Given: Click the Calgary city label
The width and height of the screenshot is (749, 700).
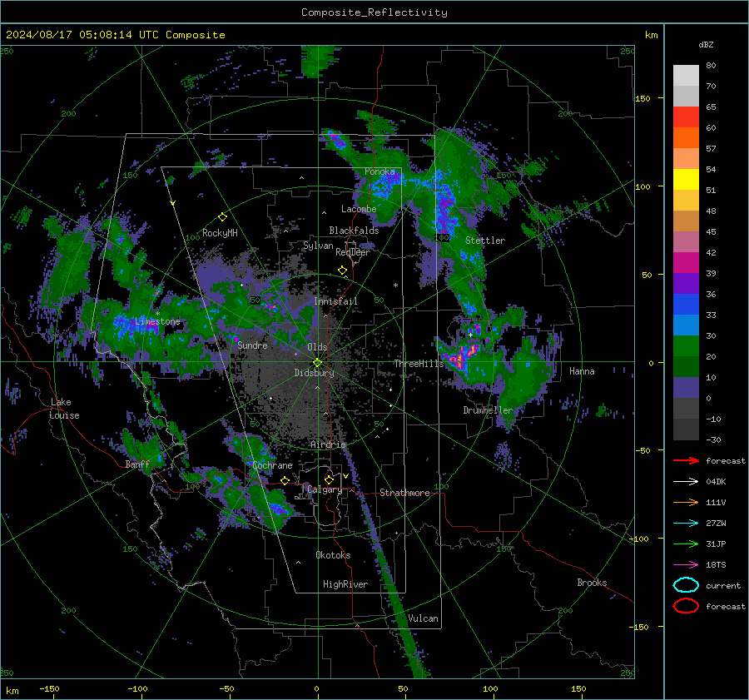Looking at the screenshot, I should pyautogui.click(x=325, y=489).
